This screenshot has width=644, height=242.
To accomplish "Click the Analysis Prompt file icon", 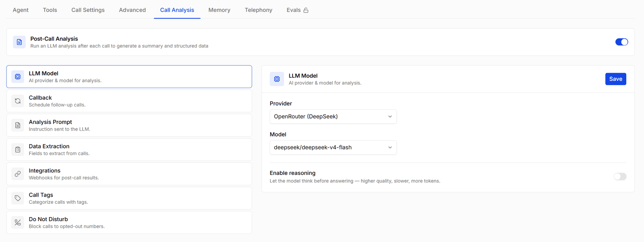I will [18, 125].
